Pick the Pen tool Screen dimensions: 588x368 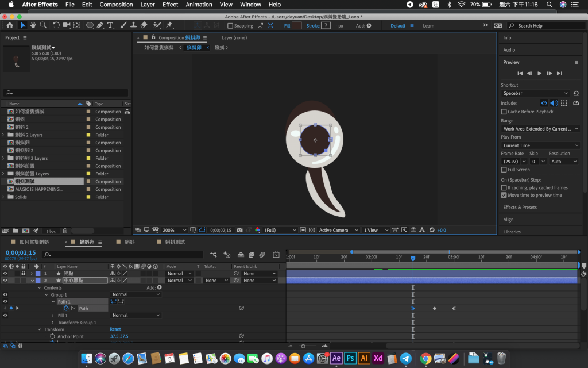100,25
